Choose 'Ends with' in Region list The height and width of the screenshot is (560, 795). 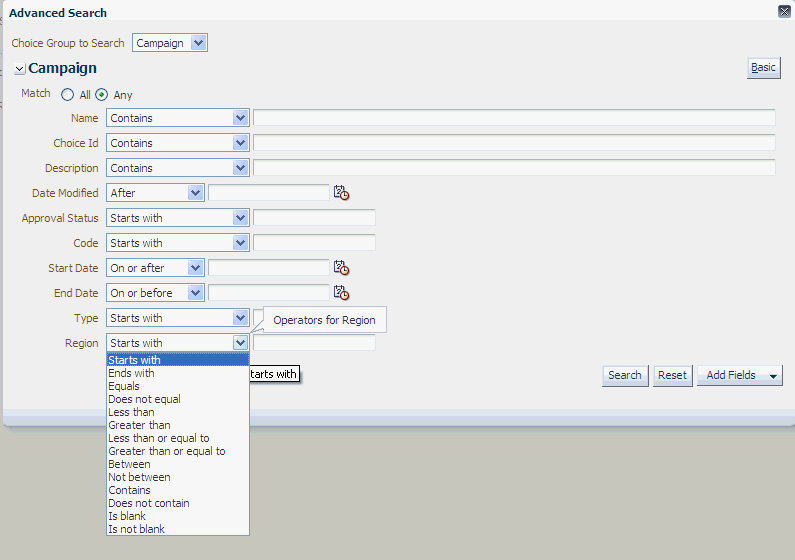click(177, 373)
